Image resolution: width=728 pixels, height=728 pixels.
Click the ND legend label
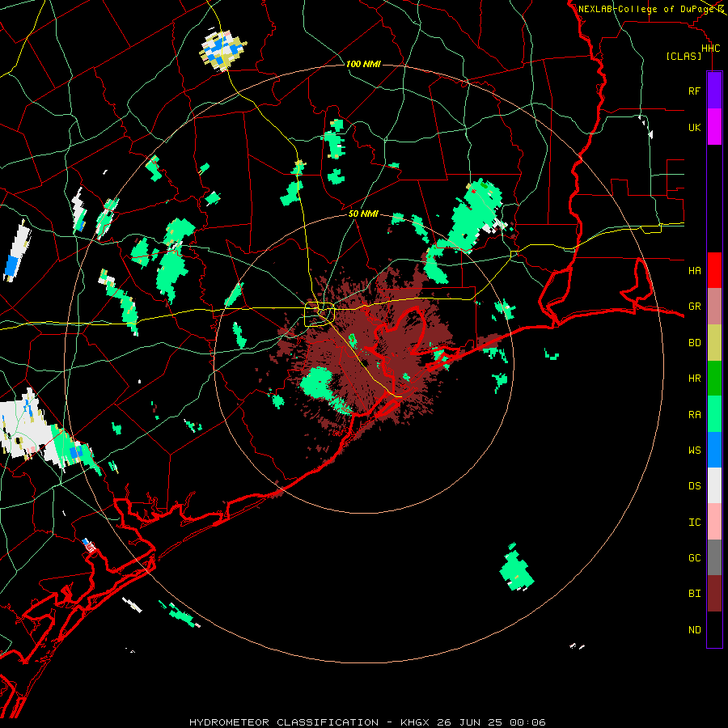tap(694, 630)
